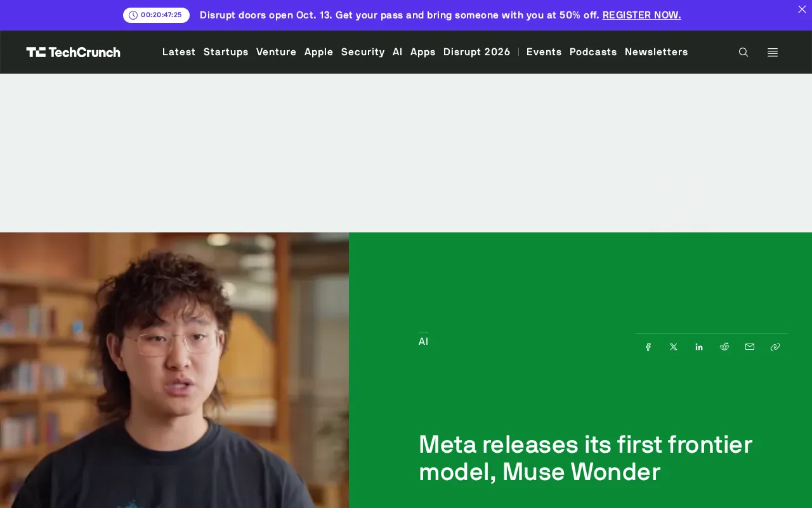This screenshot has height=508, width=812.
Task: Click the countdown timer pill
Action: pyautogui.click(x=156, y=15)
